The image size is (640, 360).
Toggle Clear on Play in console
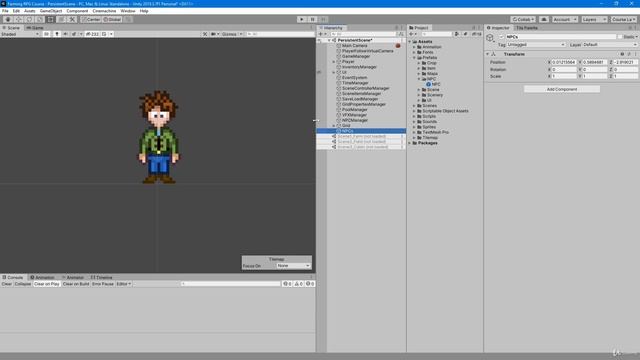click(47, 284)
